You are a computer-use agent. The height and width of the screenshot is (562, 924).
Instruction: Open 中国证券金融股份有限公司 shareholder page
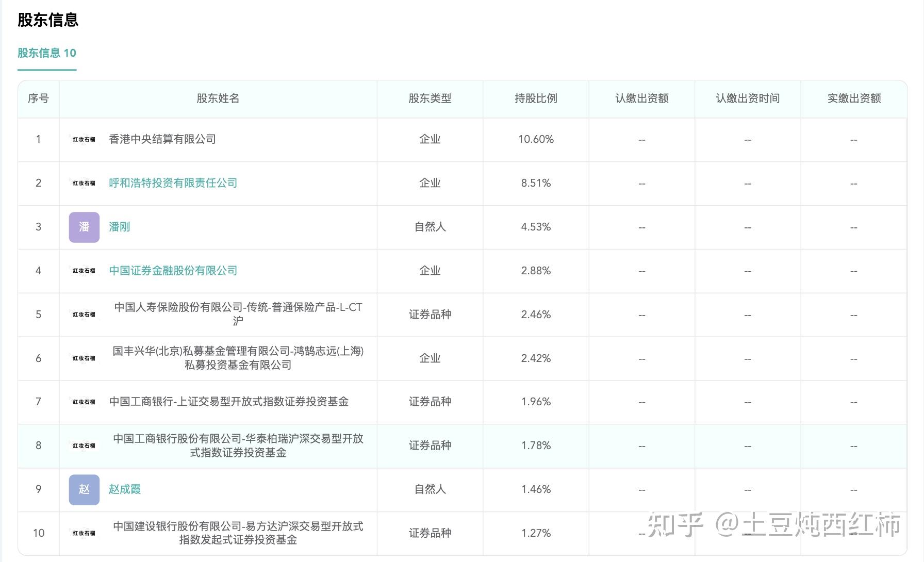coord(173,271)
